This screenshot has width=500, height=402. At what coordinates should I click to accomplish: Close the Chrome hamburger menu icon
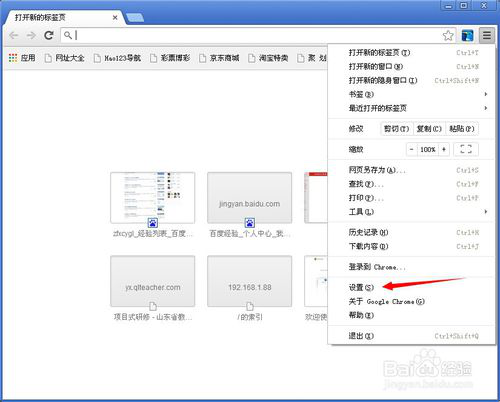(x=487, y=35)
